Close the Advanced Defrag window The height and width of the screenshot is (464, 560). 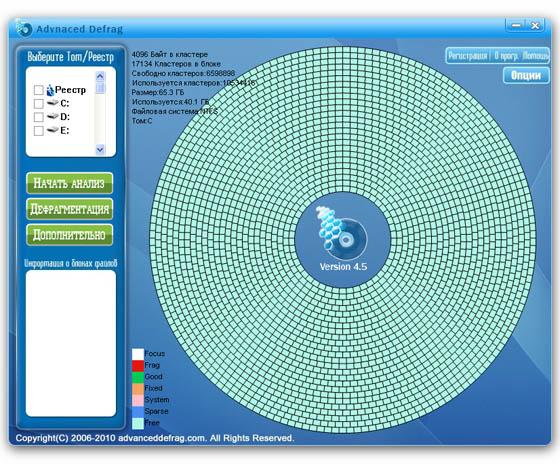click(x=535, y=25)
